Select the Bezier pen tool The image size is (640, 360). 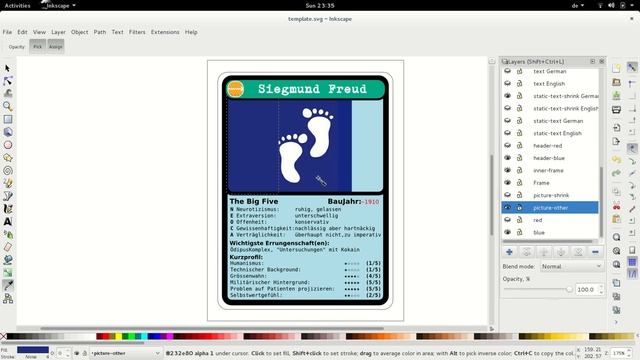tap(7, 196)
